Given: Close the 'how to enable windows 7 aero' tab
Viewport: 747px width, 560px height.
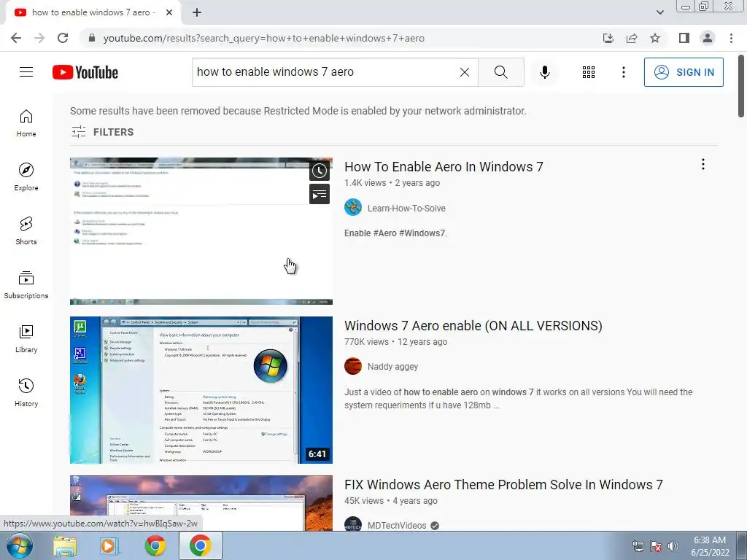Looking at the screenshot, I should 169,12.
